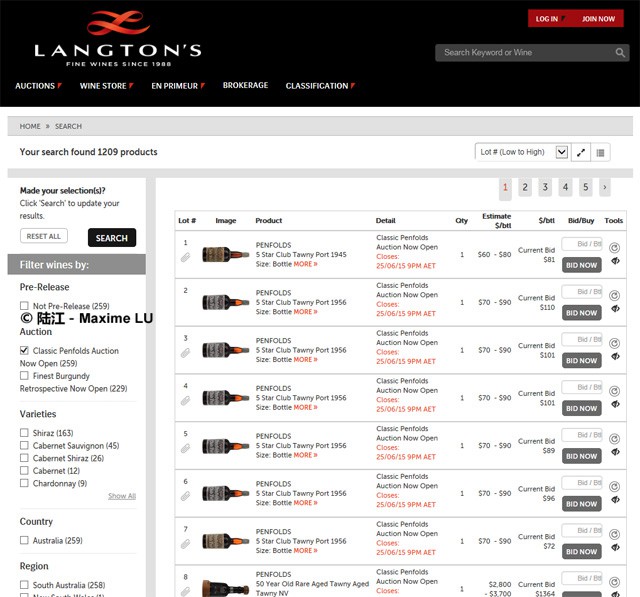The width and height of the screenshot is (640, 597).
Task: Click the next page arrow in pagination
Action: point(604,187)
